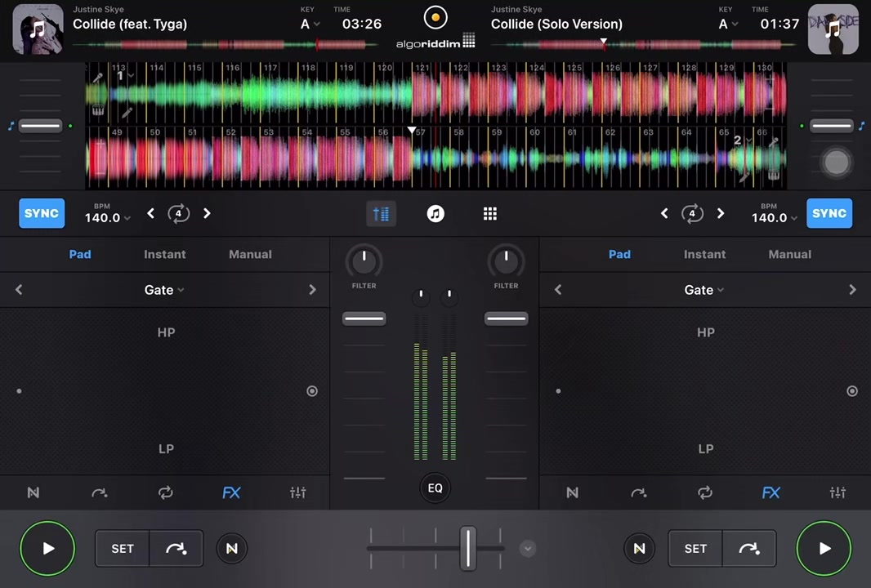871x588 pixels.
Task: Open the sampler grid view icon
Action: (x=490, y=214)
